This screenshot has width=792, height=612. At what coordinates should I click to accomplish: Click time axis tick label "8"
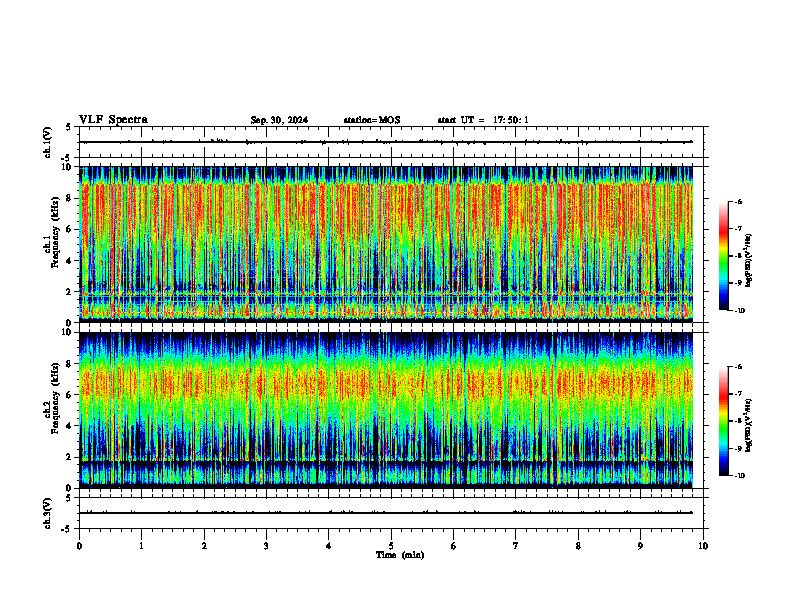point(578,546)
